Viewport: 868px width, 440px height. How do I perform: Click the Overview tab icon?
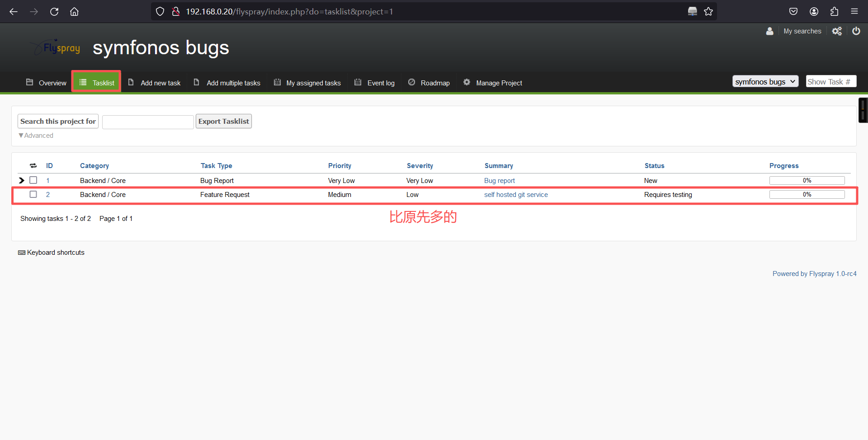click(29, 82)
